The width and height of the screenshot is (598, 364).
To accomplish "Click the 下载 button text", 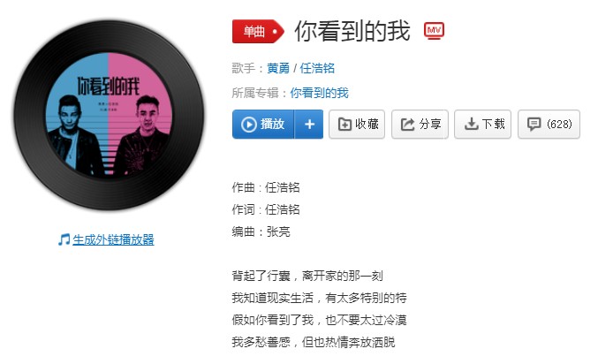I will [494, 124].
